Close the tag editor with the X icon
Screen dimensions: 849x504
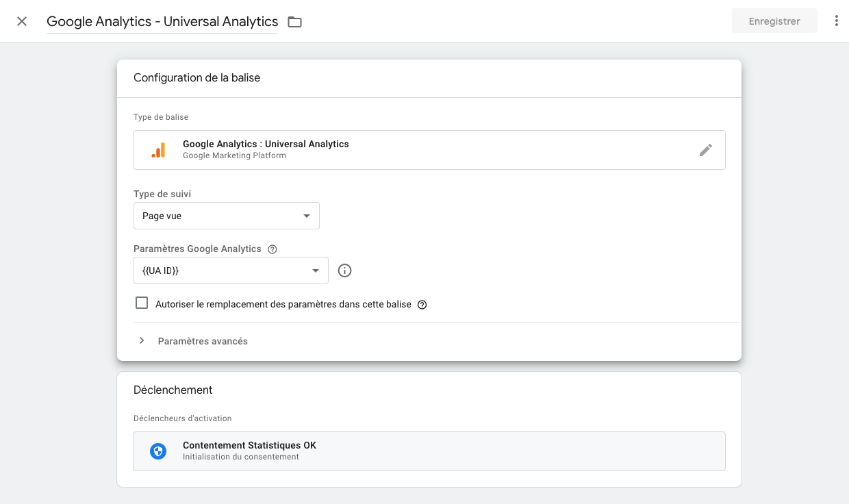pos(22,21)
